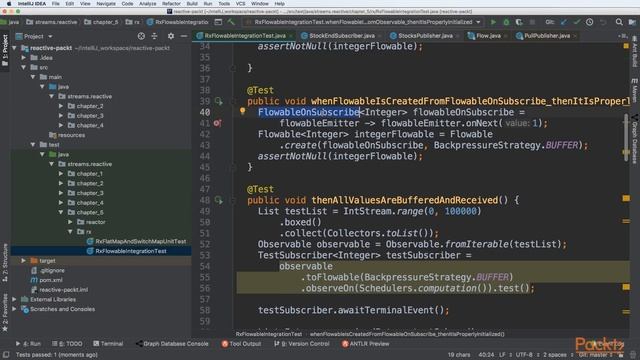Open the Project structure icon at toolbar right end

pos(632,22)
